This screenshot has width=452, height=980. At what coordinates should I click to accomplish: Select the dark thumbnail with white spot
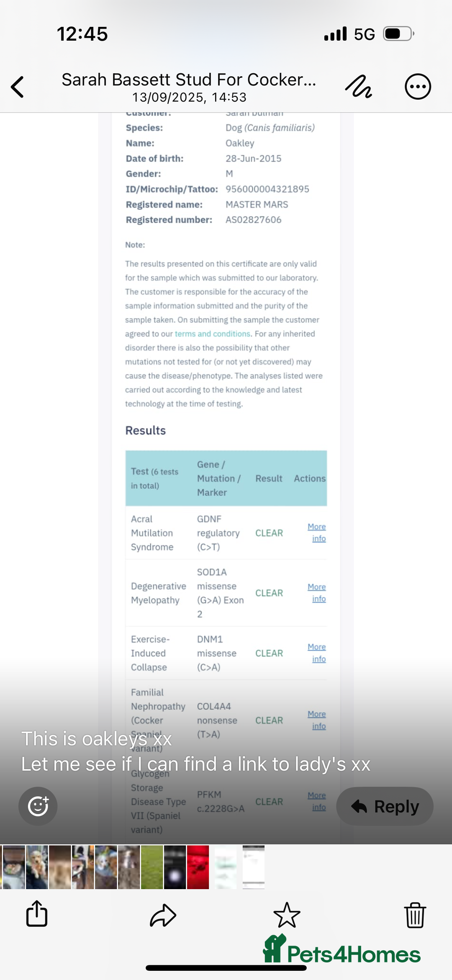[175, 867]
